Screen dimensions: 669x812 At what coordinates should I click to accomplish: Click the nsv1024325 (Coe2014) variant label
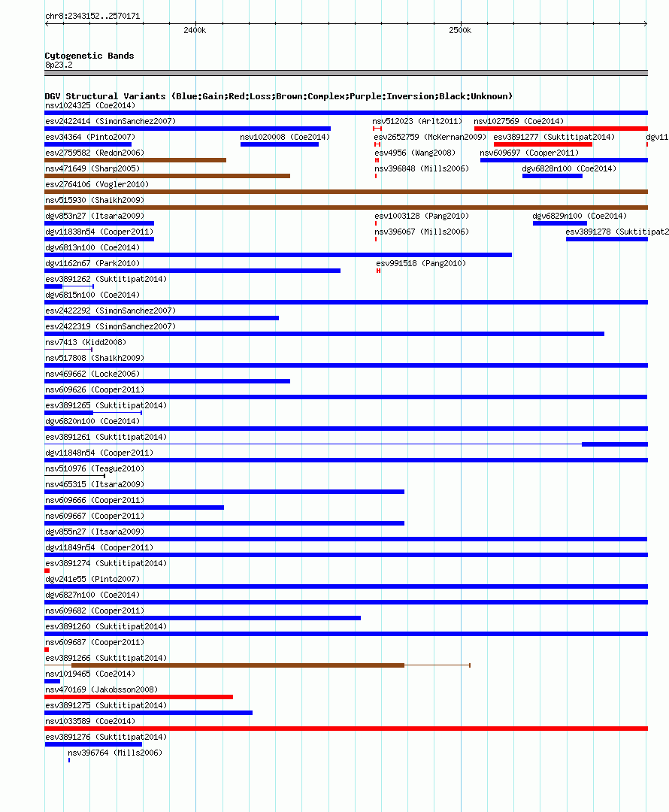pos(90,106)
